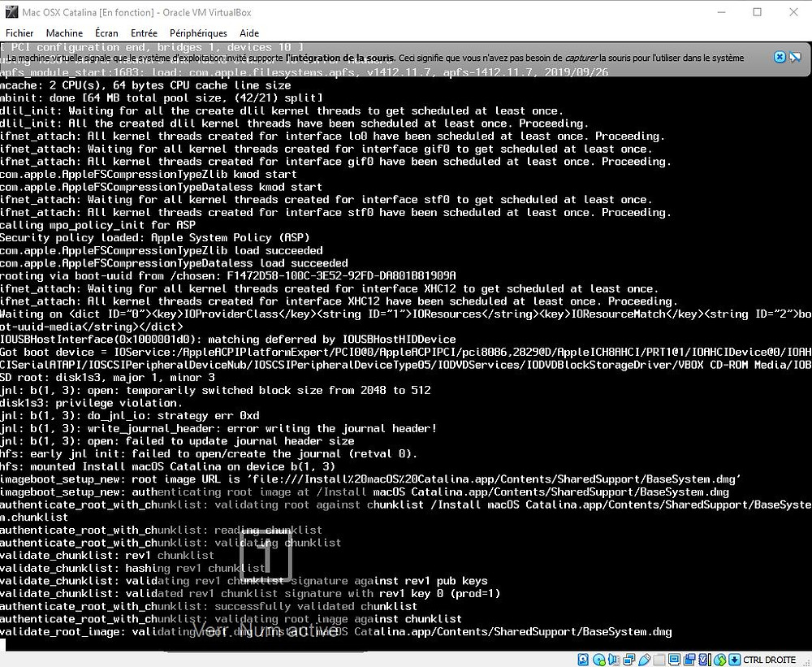Click the 'mbinit: done' line
Viewport: 812px width, 667px height.
pos(161,97)
